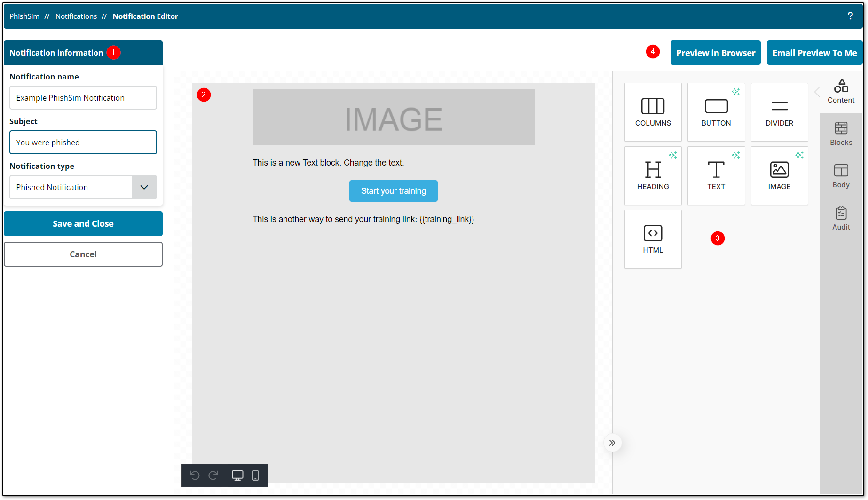The image size is (868, 500).
Task: Select the IMAGE content block
Action: [x=779, y=175]
